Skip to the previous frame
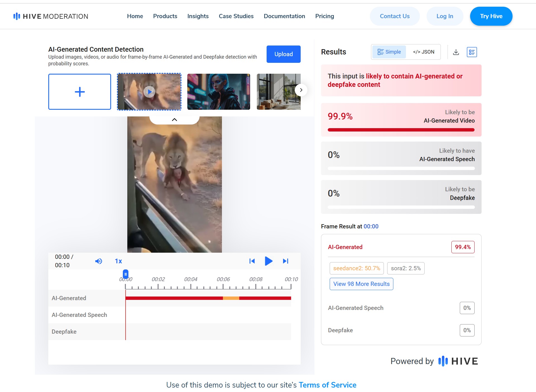This screenshot has height=392, width=536. coord(252,261)
